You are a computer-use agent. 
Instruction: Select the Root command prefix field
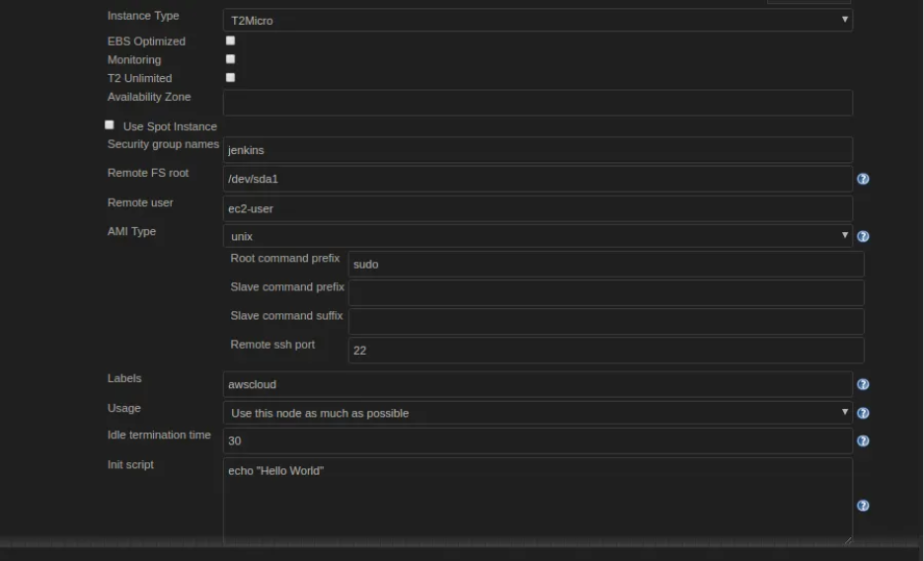click(x=605, y=265)
